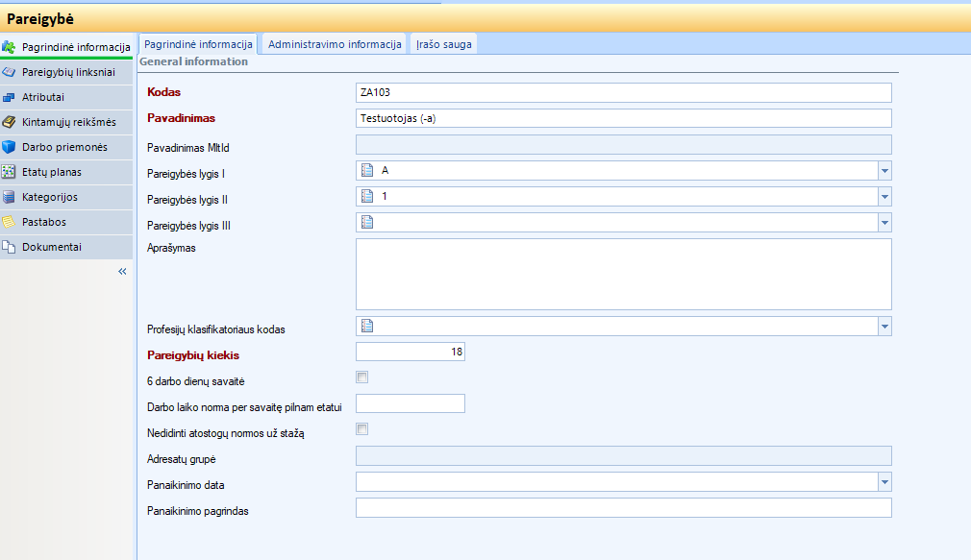Click the Kodas input field

pos(623,92)
